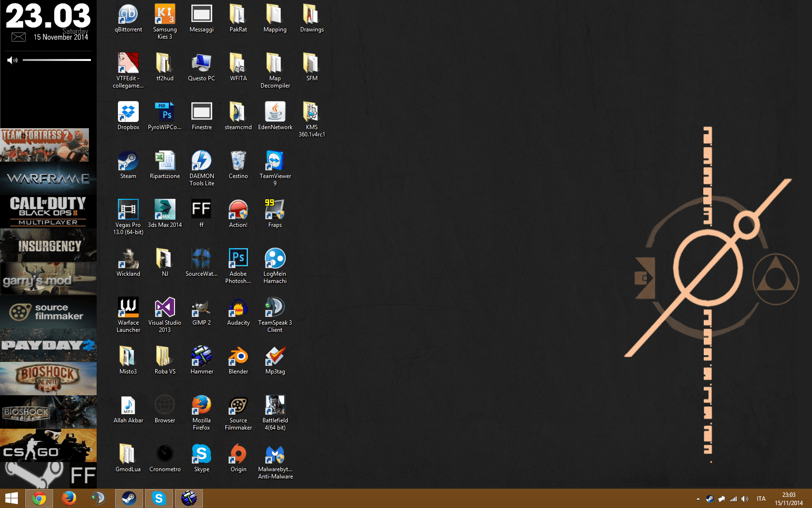Open the ITA input language selector
The image size is (812, 508).
[x=761, y=499]
